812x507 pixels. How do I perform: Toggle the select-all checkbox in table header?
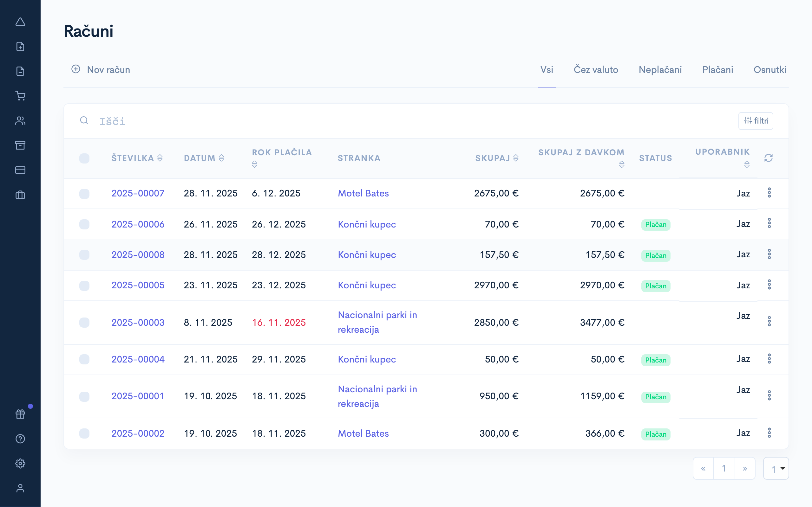[x=84, y=158]
